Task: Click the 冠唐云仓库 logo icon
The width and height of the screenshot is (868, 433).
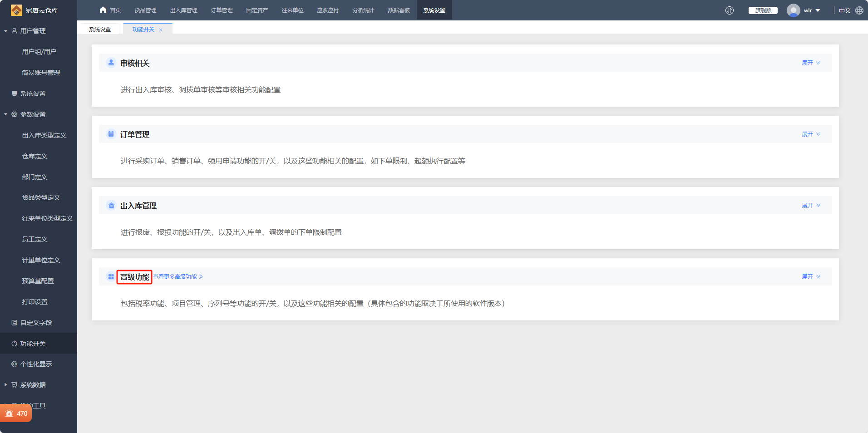Action: [16, 10]
